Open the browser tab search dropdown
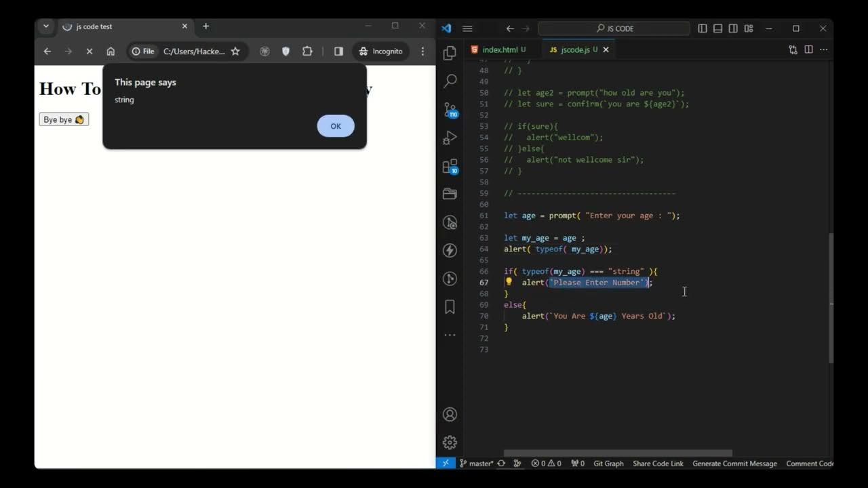The image size is (868, 488). click(x=45, y=26)
